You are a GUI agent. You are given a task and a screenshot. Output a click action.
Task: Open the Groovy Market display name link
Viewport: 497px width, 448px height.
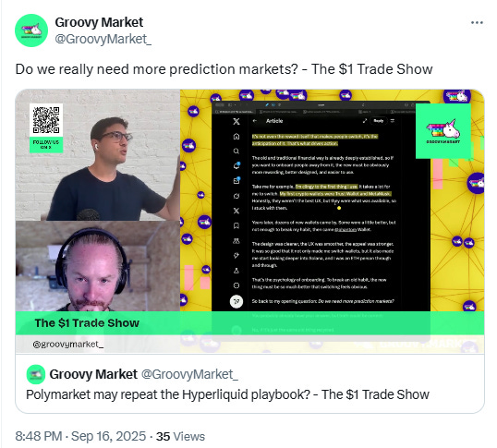(99, 22)
